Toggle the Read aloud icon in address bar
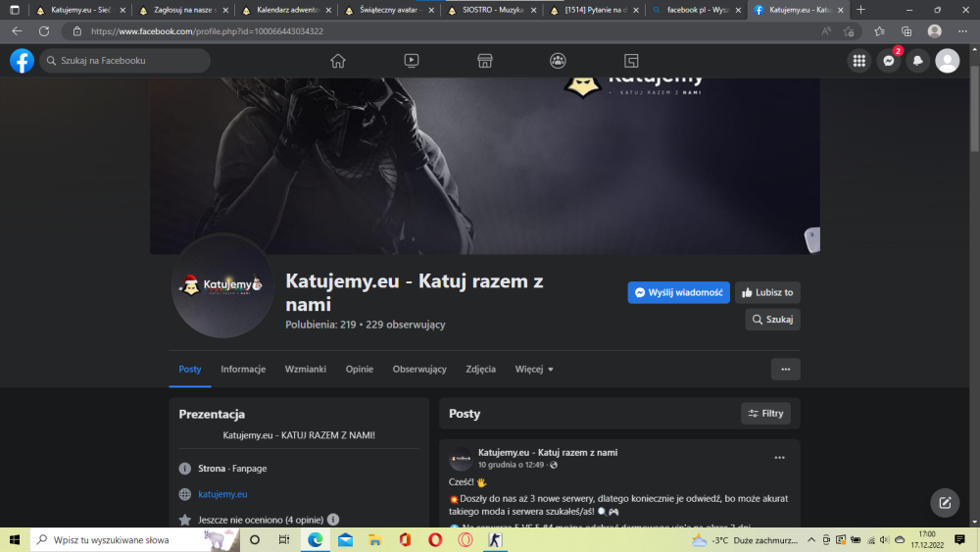Image resolution: width=980 pixels, height=552 pixels. 826,31
